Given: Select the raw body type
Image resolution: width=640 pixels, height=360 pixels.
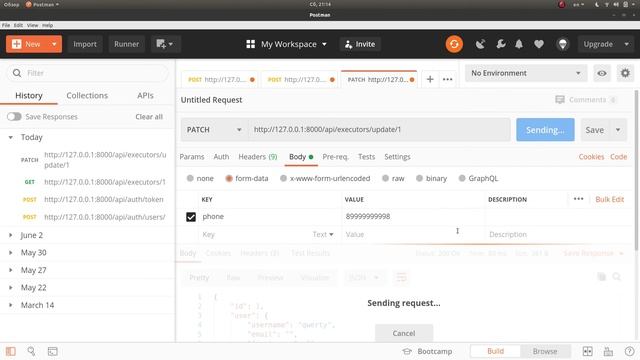Looking at the screenshot, I should click(x=385, y=178).
